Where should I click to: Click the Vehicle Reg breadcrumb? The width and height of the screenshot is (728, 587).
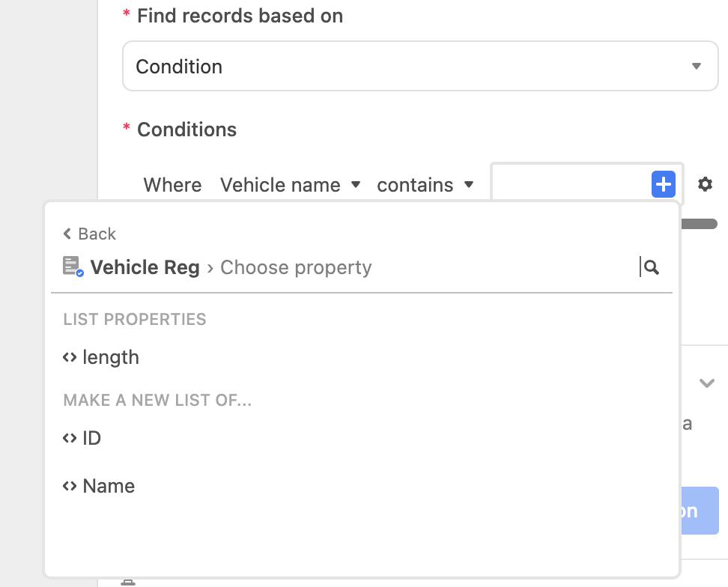(145, 267)
